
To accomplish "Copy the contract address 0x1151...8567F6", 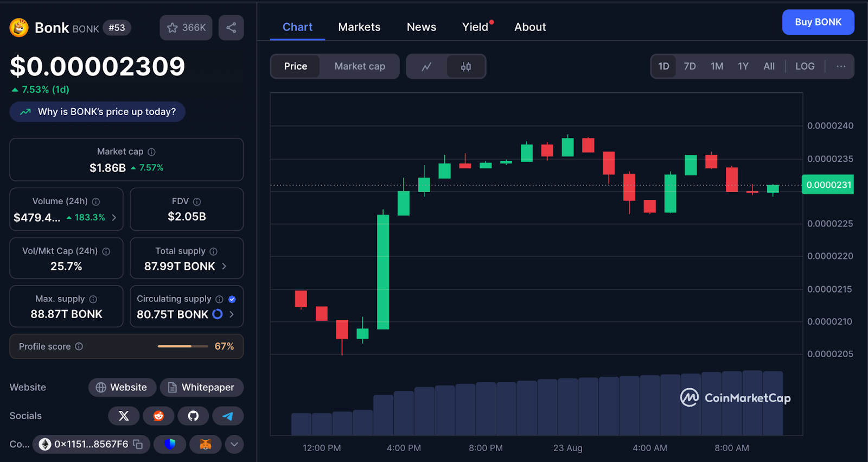I will (x=138, y=444).
